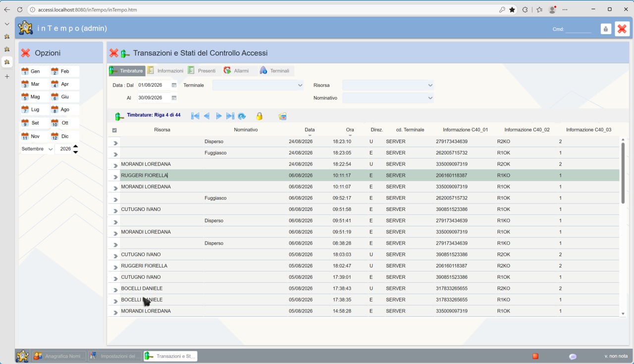Expand the RUGGERI FIORELLA 10:11:17 row arrow
Viewport: 634px width, 364px height.
pyautogui.click(x=115, y=176)
